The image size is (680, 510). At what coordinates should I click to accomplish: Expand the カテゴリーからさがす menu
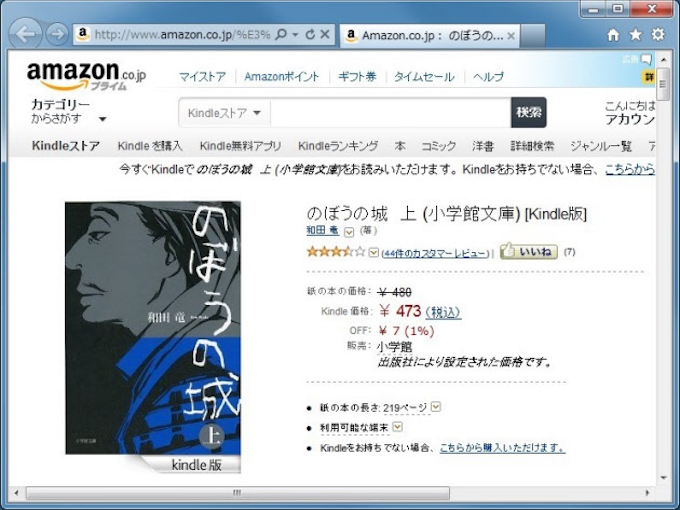(69, 111)
